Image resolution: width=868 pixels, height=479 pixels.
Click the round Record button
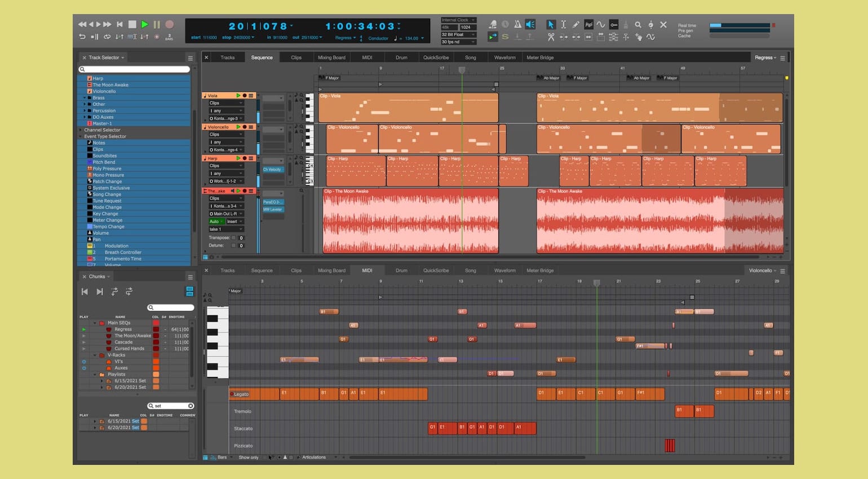(x=169, y=24)
